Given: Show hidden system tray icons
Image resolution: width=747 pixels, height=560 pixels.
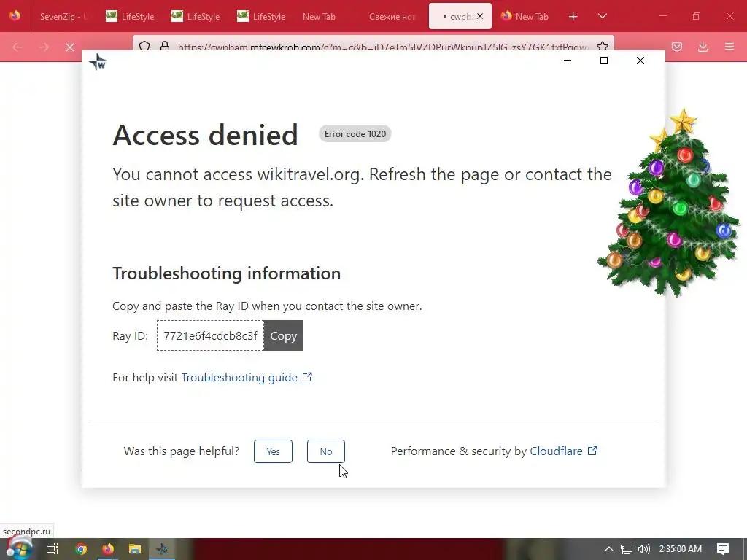Looking at the screenshot, I should [x=608, y=549].
